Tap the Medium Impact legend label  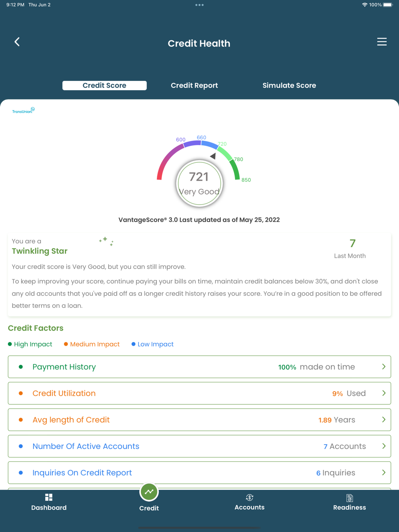(x=95, y=344)
